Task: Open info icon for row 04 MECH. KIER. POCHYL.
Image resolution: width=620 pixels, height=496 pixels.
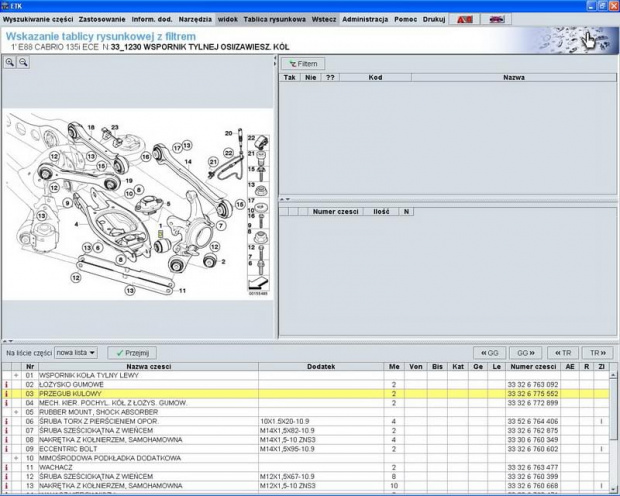Action: coord(6,403)
